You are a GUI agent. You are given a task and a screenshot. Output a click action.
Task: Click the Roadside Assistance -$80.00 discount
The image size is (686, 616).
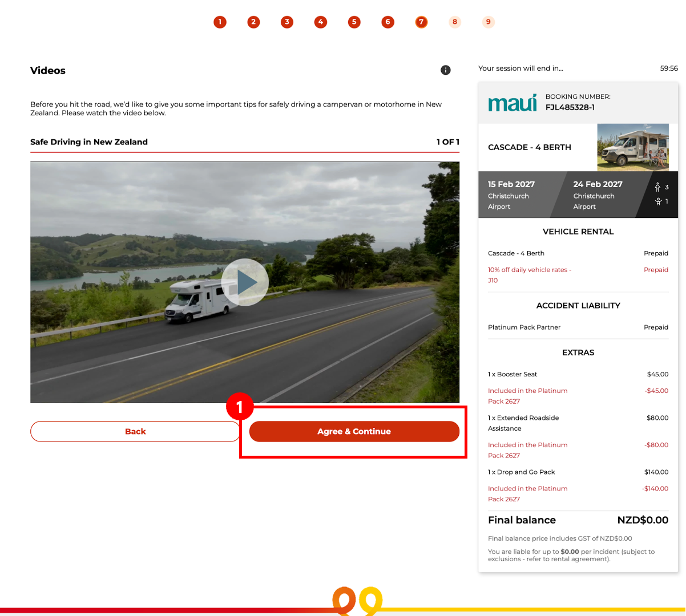pos(656,445)
